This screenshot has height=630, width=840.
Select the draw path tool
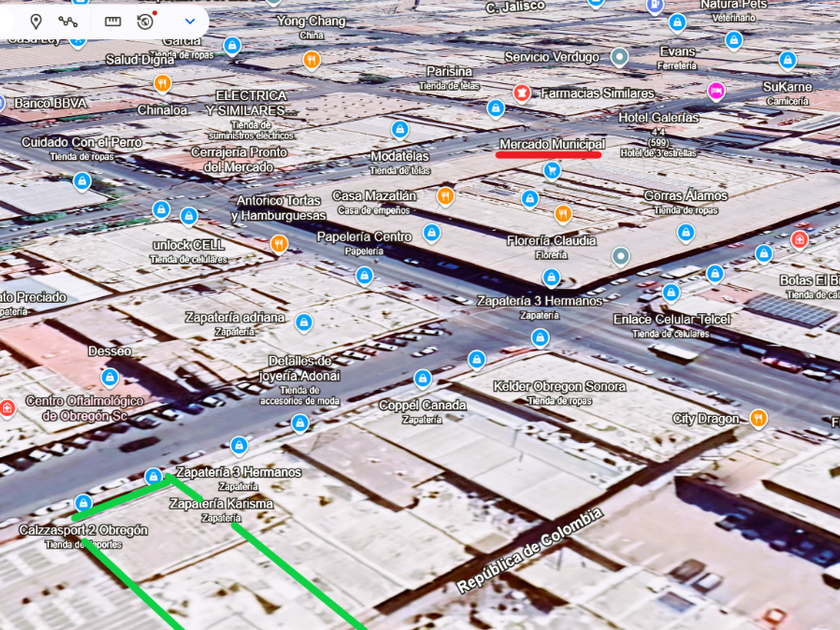pyautogui.click(x=68, y=21)
